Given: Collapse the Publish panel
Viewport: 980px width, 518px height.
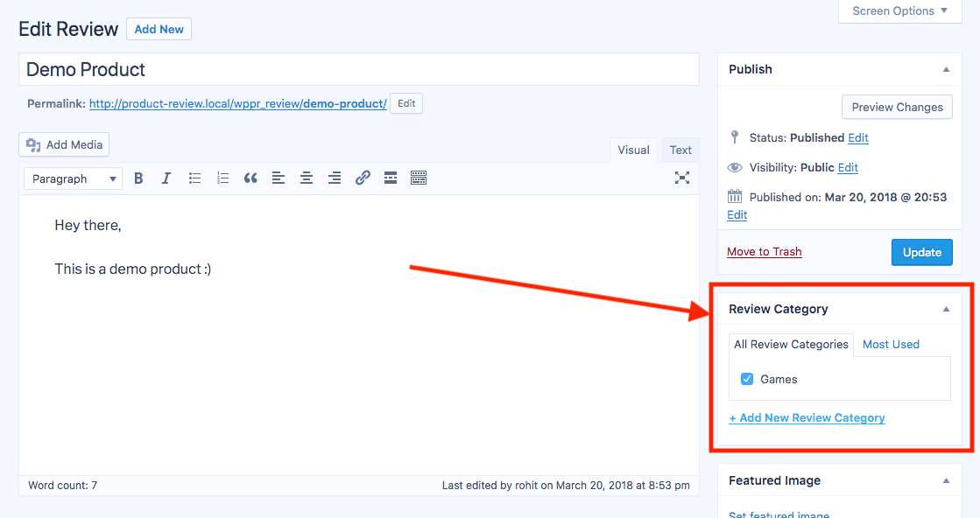Looking at the screenshot, I should pyautogui.click(x=946, y=69).
